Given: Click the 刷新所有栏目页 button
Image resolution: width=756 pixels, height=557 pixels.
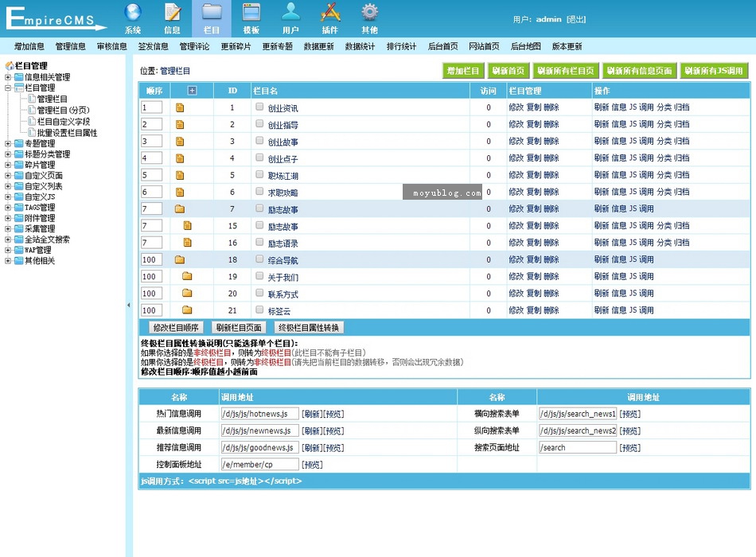Looking at the screenshot, I should (566, 71).
